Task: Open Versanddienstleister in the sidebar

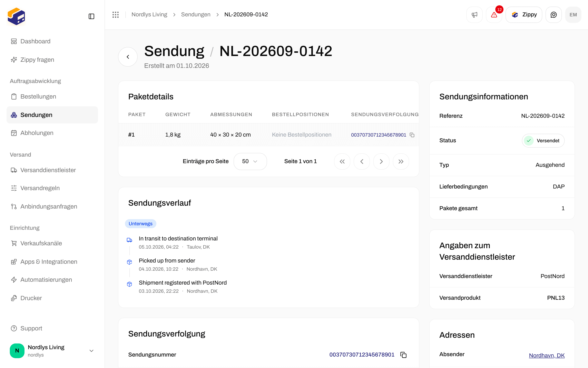Action: click(52, 170)
